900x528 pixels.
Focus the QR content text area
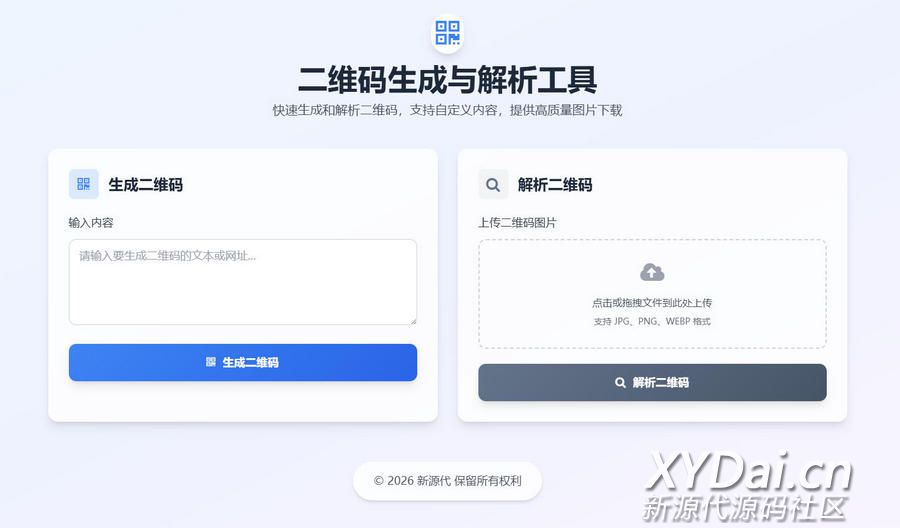[x=243, y=282]
